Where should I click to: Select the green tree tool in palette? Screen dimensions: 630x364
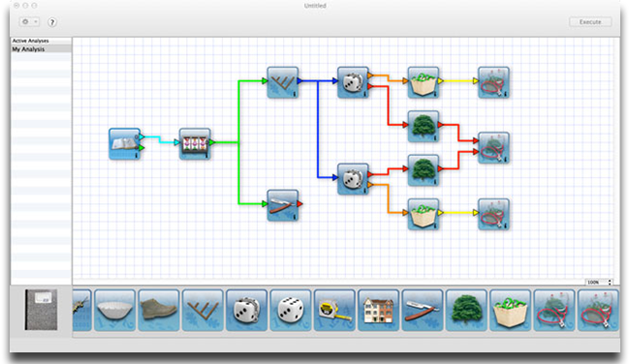[x=466, y=310]
